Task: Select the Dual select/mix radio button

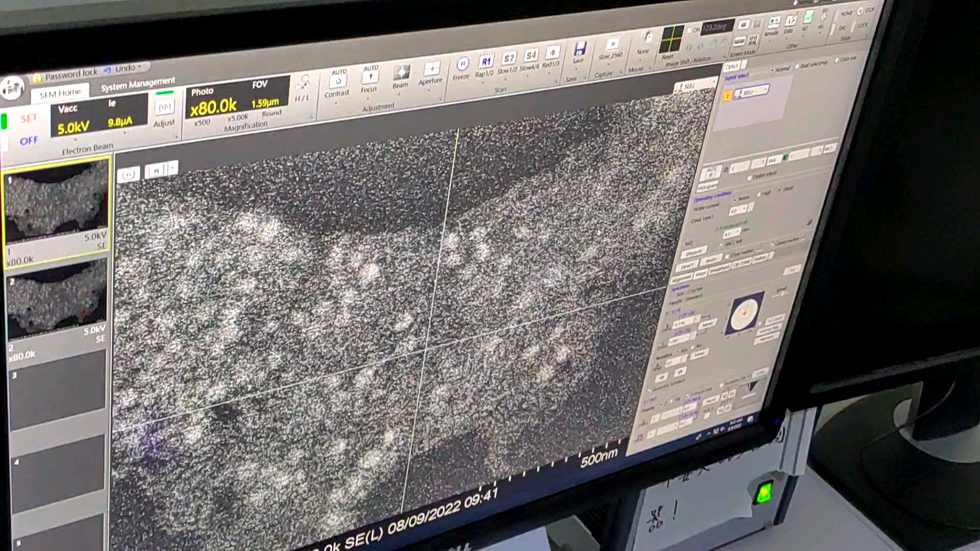Action: click(x=797, y=66)
